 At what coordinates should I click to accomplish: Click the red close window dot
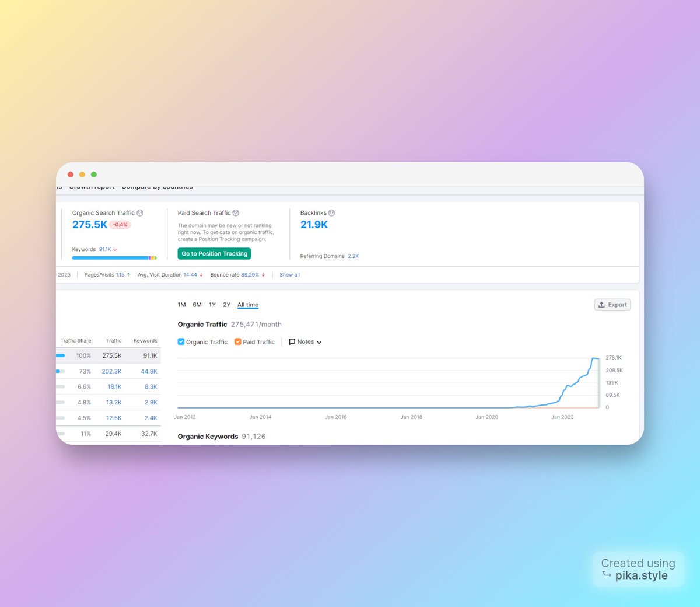tap(71, 175)
